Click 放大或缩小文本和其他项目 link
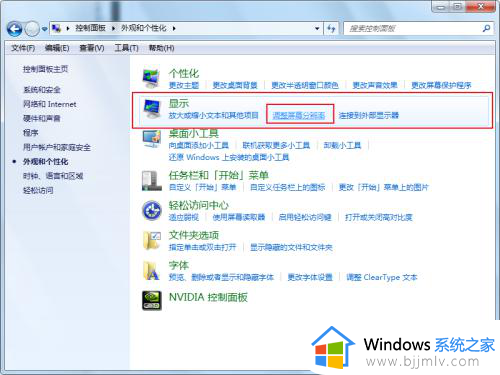500x375 pixels. point(214,116)
